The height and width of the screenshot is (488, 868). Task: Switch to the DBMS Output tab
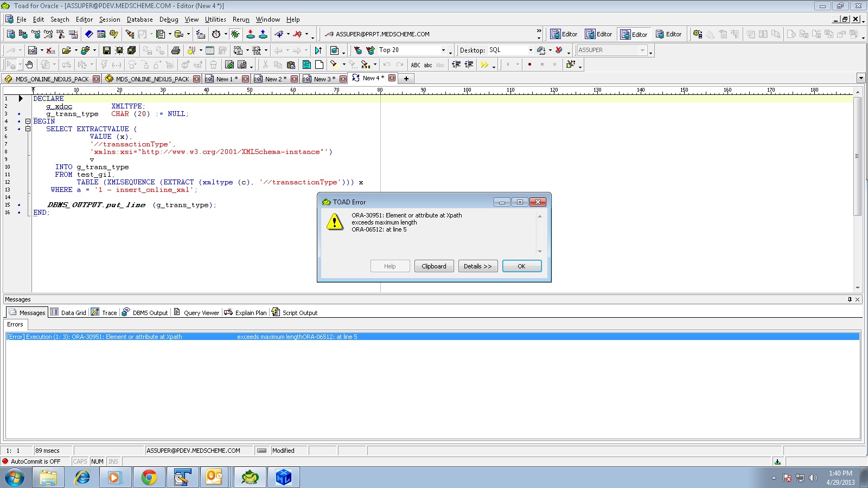coord(145,313)
